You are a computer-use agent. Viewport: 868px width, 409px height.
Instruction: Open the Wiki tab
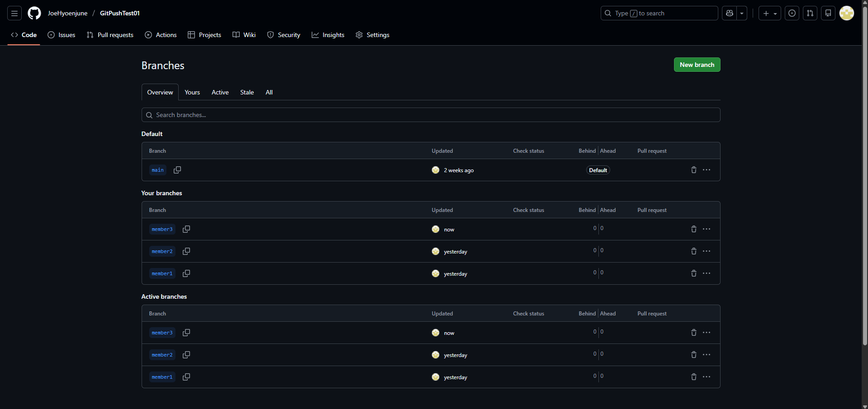(x=244, y=35)
